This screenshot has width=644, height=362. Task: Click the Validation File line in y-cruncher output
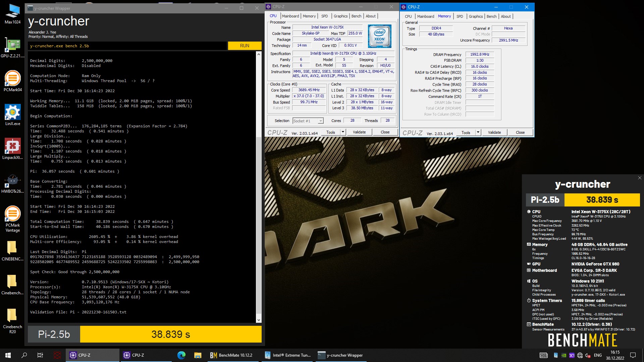click(78, 312)
